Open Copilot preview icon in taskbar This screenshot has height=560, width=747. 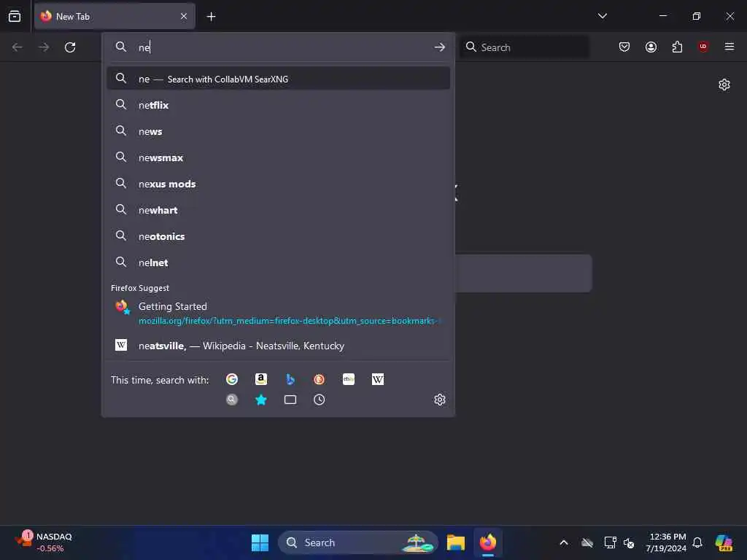[x=724, y=542]
